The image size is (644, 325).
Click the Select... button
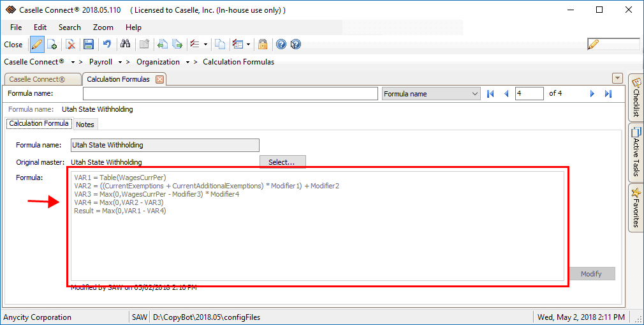282,162
